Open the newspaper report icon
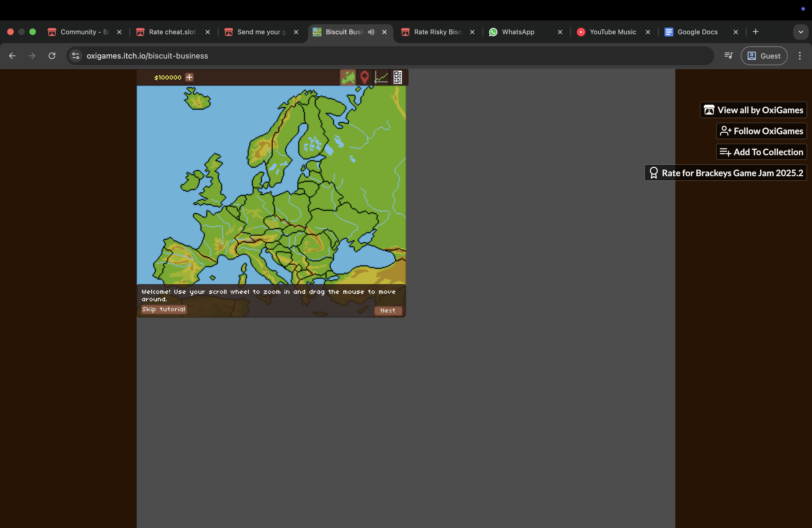The height and width of the screenshot is (528, 812). pyautogui.click(x=397, y=77)
